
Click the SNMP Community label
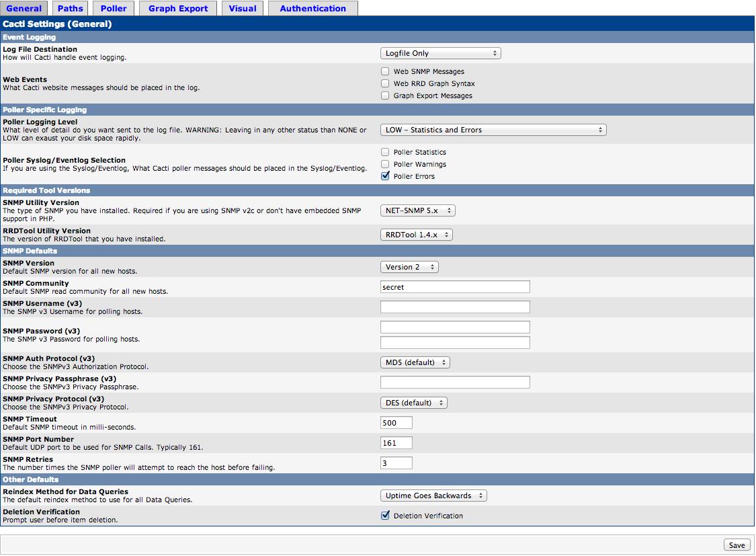[x=36, y=283]
